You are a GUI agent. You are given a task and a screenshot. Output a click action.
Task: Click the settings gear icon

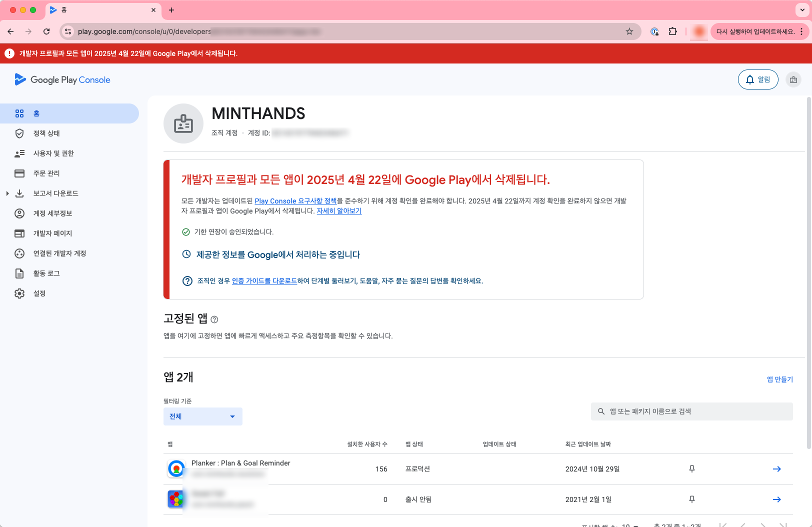coord(19,293)
